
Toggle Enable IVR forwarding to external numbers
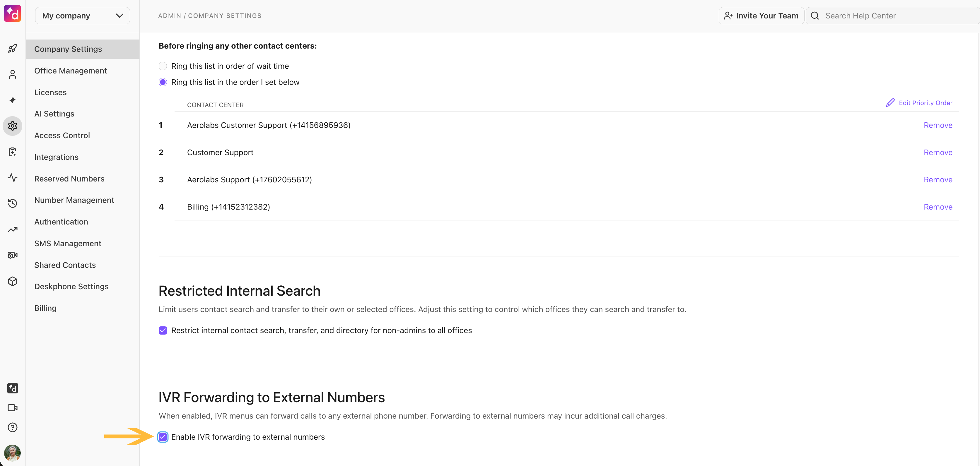[x=163, y=437]
